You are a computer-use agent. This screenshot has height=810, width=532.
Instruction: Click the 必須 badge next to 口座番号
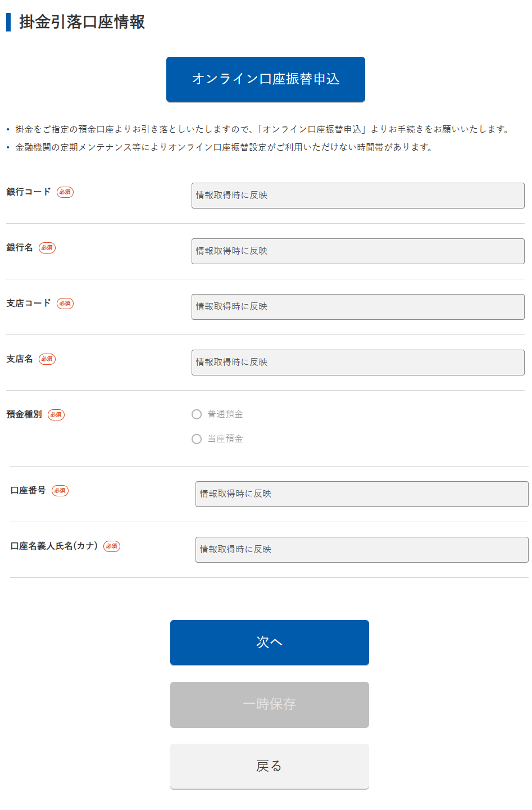[60, 491]
